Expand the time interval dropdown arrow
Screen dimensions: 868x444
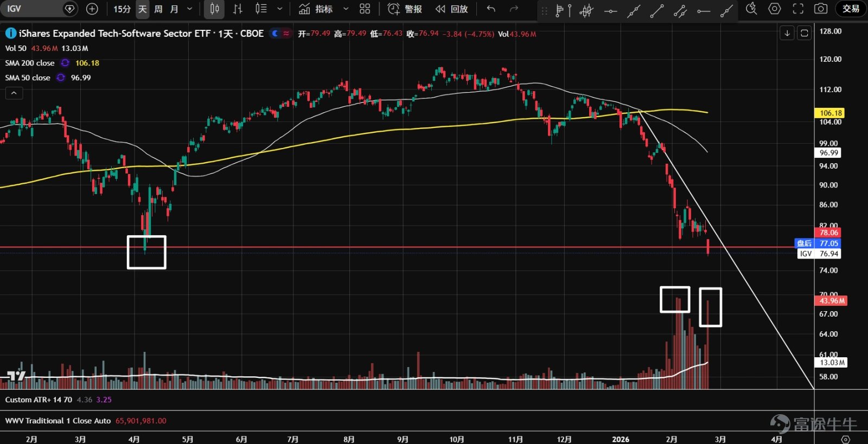[x=189, y=9]
